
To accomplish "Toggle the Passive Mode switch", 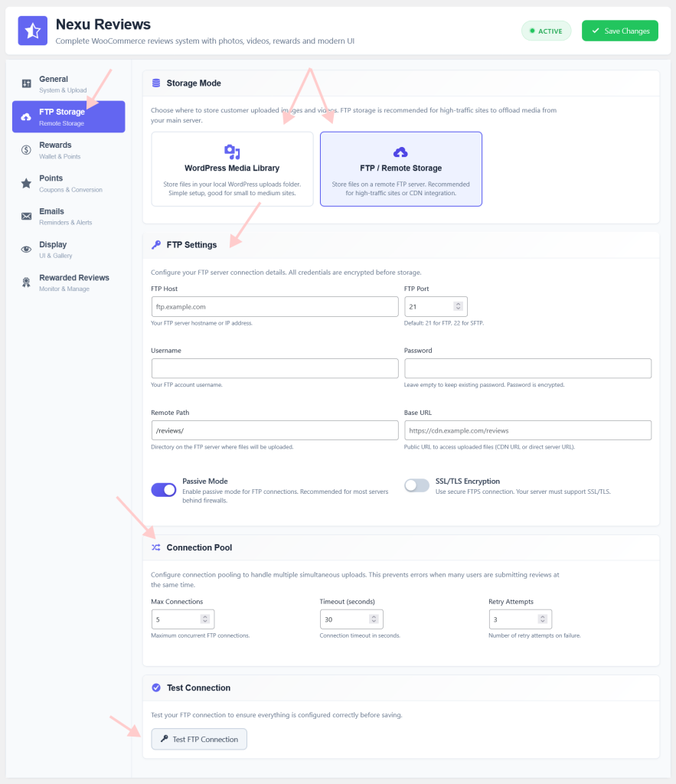I will [x=164, y=490].
